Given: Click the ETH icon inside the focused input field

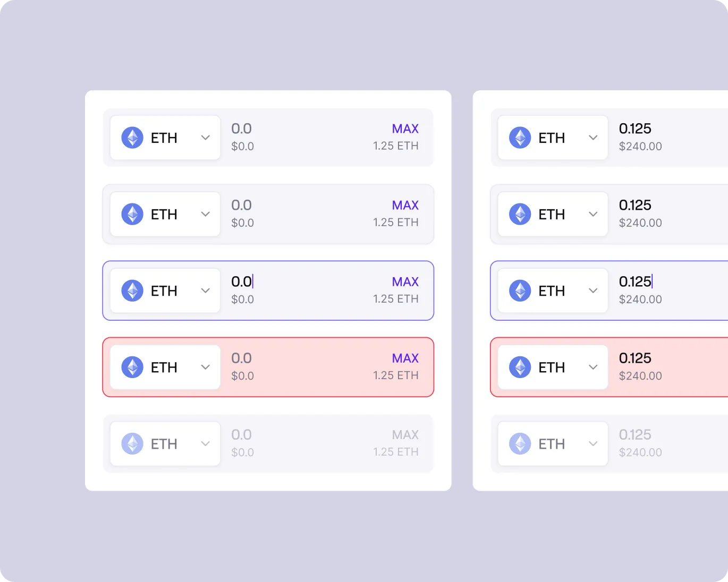Looking at the screenshot, I should 131,290.
